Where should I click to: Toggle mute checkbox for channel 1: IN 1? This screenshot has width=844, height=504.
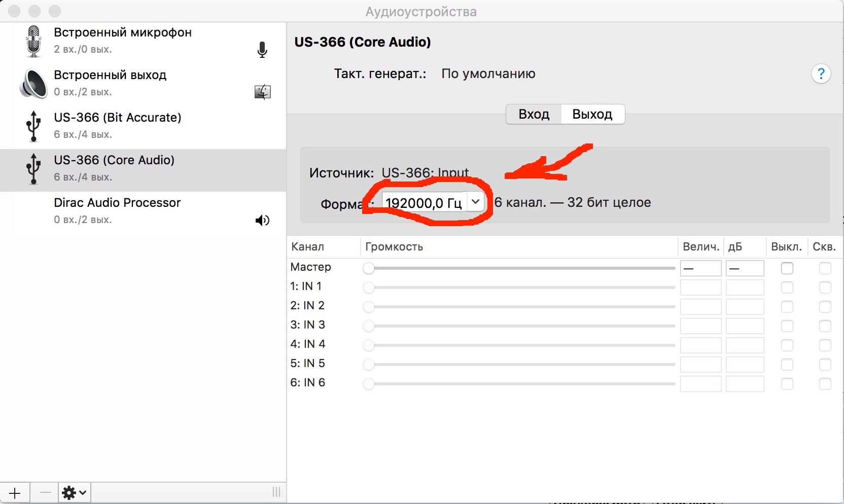click(787, 287)
